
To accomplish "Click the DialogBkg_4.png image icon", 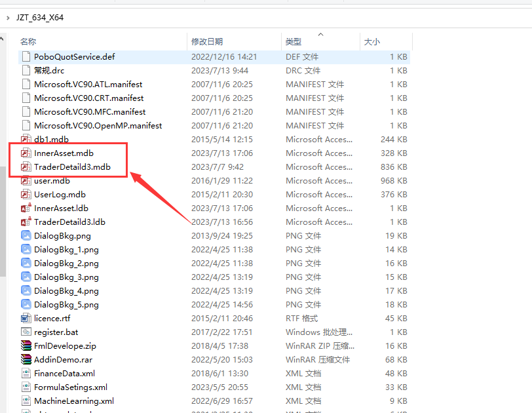I will (x=26, y=290).
